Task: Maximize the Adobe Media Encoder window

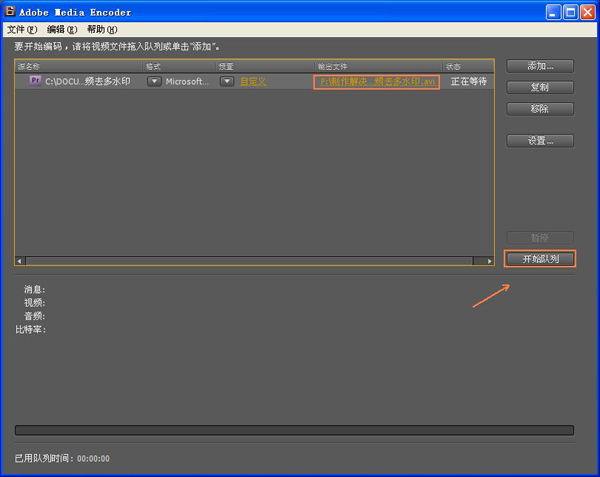Action: [x=571, y=12]
